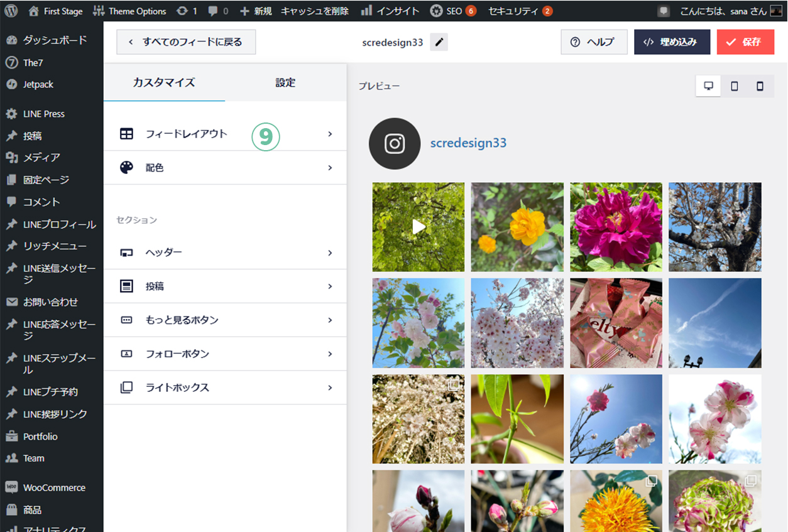The image size is (788, 532).
Task: Switch to the 設定 tab
Action: pos(285,82)
